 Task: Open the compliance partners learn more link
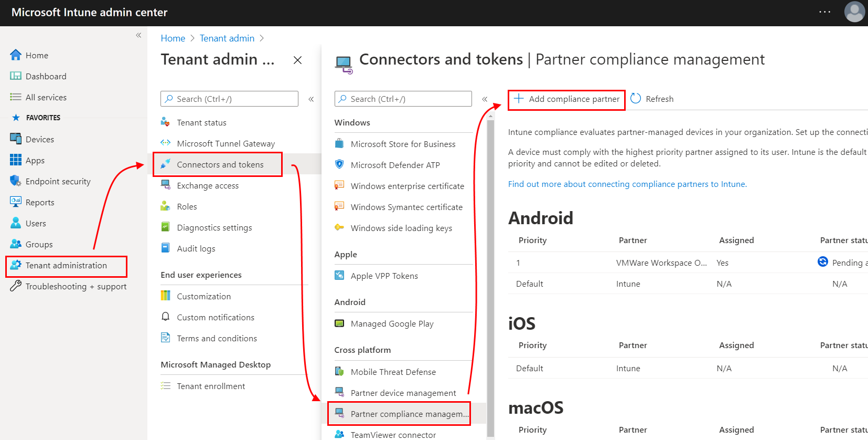(x=627, y=184)
